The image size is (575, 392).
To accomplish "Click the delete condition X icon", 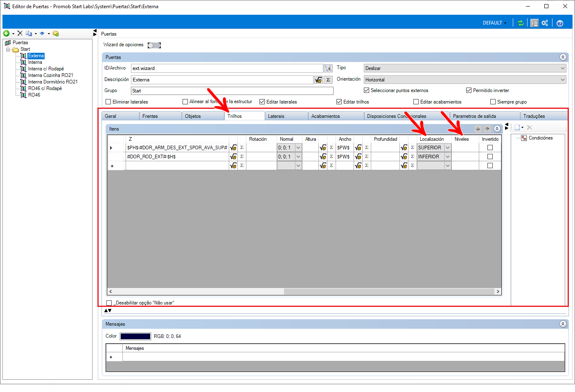I will (530, 127).
